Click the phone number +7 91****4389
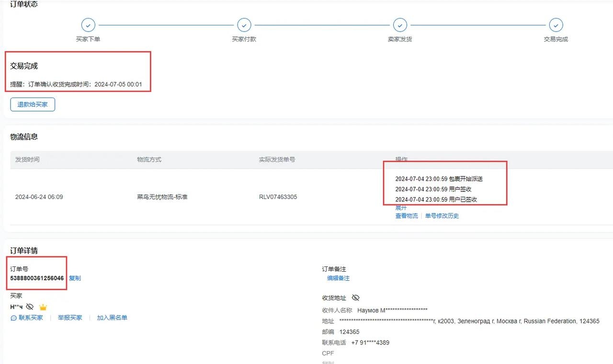Screen dimensions: 613x364 pos(370,342)
